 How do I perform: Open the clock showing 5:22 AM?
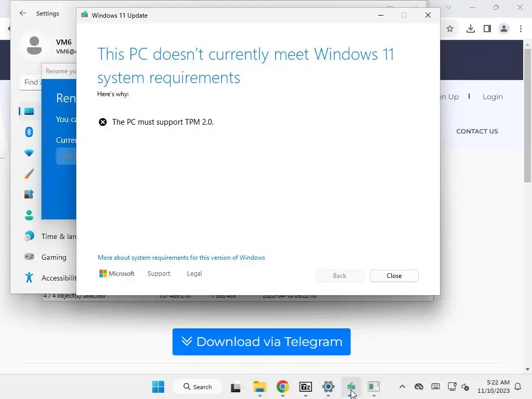[494, 387]
